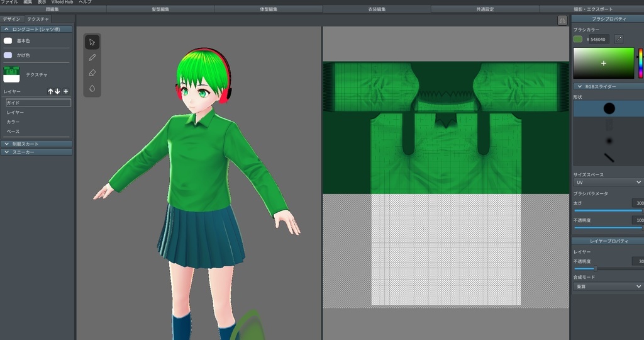Open the 編集 menu

28,2
